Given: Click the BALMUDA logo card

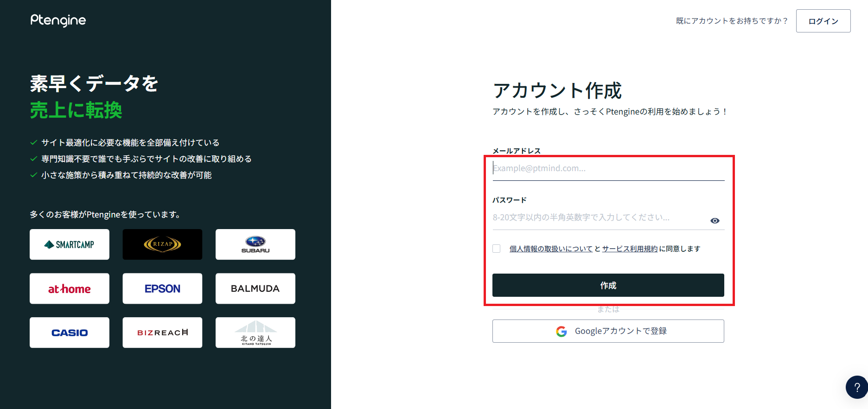Looking at the screenshot, I should coord(255,288).
